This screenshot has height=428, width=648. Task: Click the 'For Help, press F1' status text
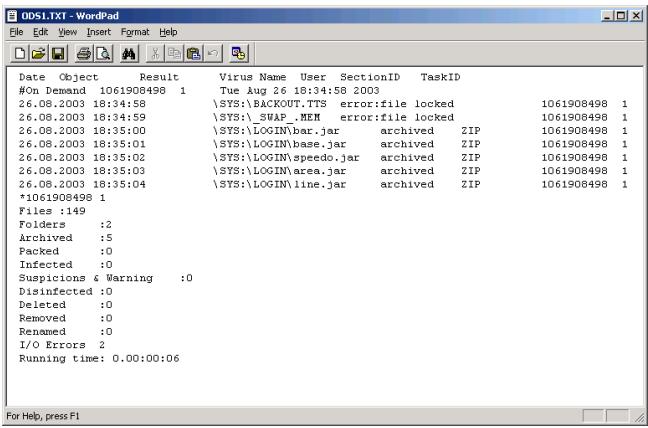click(x=43, y=416)
